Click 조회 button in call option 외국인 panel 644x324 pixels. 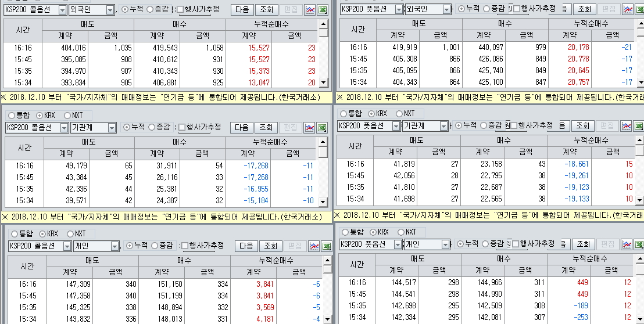[267, 10]
